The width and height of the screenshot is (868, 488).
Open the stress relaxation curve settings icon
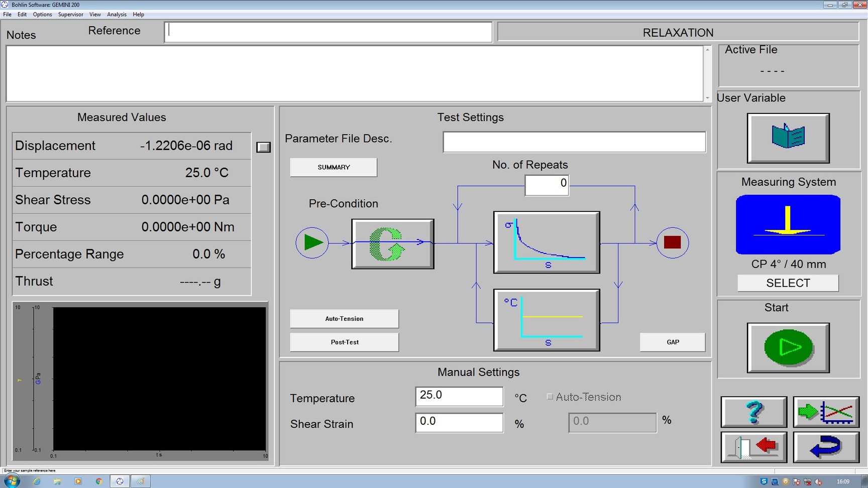546,242
